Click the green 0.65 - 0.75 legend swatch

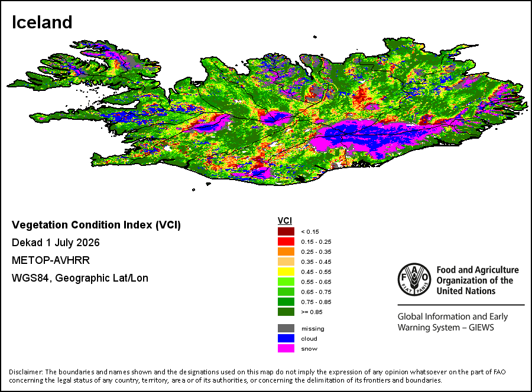point(286,292)
